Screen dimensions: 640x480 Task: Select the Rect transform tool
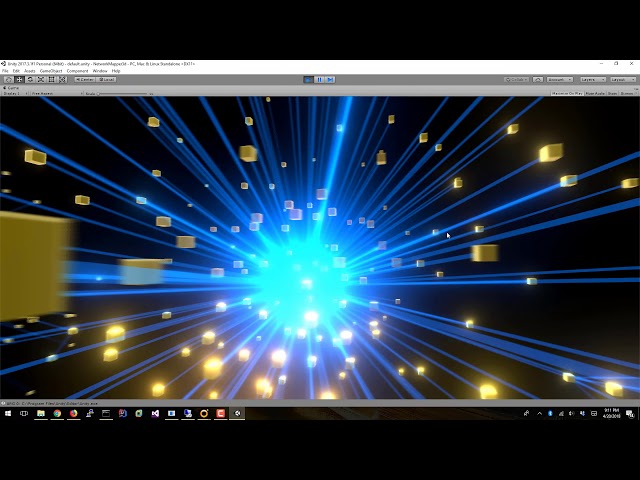(x=52, y=80)
